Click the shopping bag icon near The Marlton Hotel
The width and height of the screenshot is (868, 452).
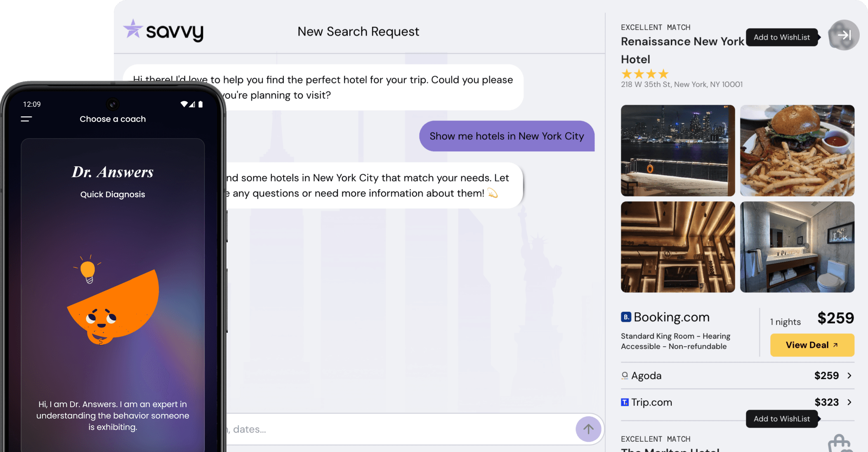click(x=840, y=443)
